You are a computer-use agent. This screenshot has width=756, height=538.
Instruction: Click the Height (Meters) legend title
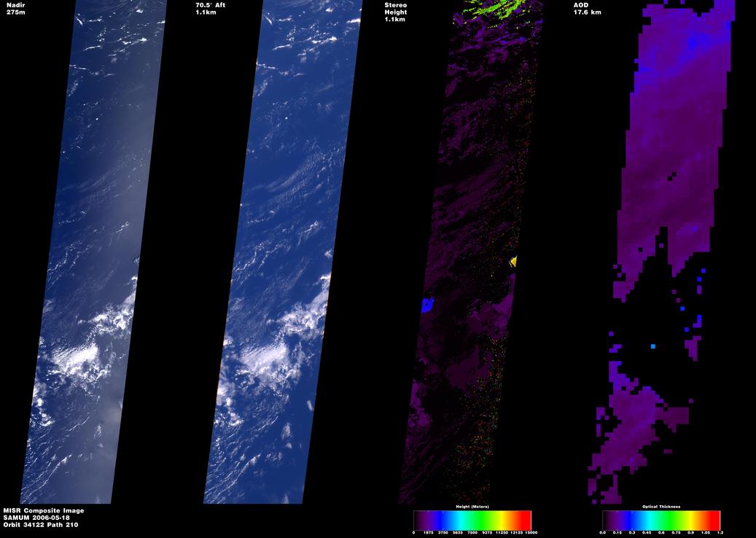(472, 507)
